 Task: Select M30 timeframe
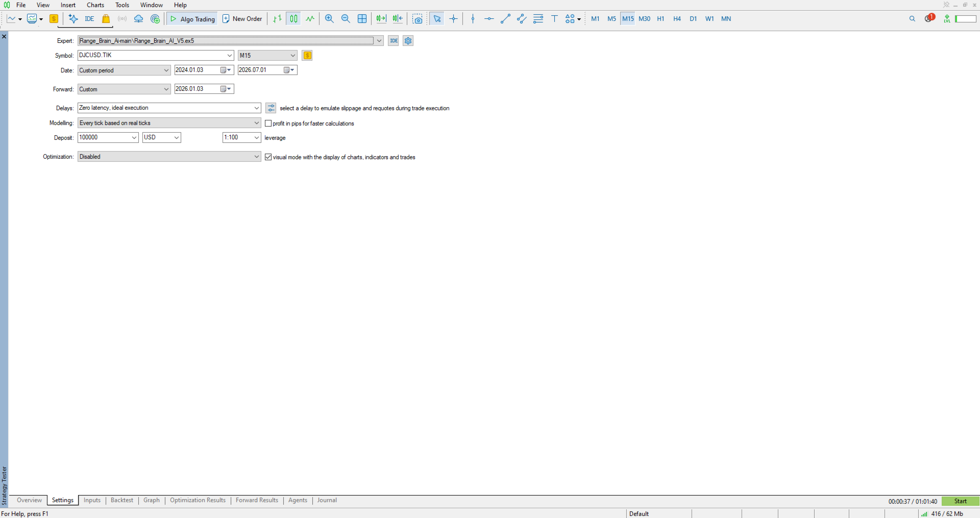coord(645,19)
